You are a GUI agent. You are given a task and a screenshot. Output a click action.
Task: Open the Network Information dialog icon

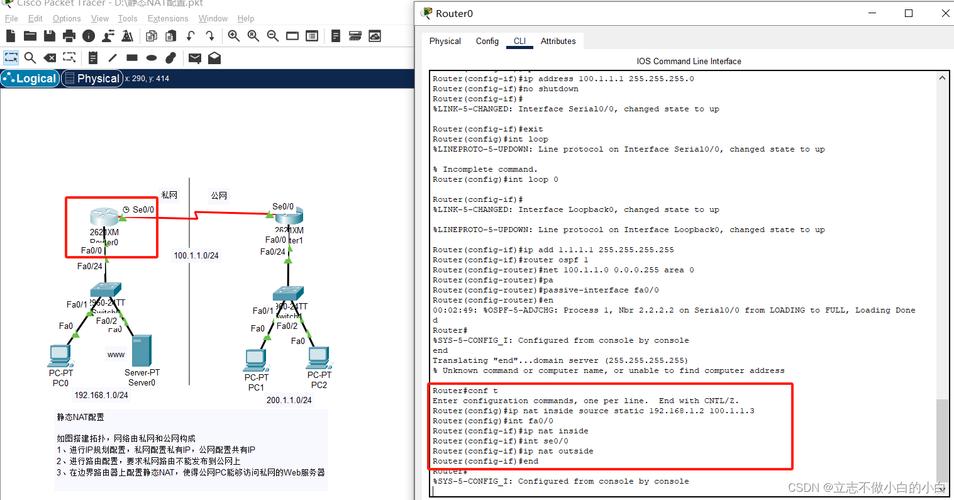click(89, 36)
